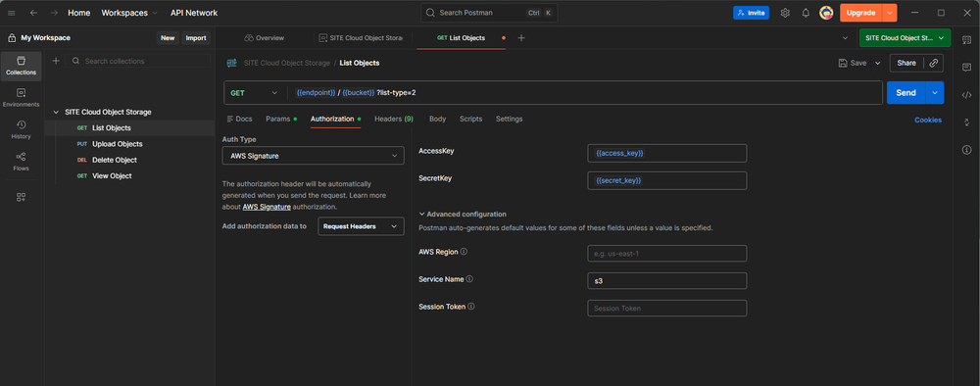Open the Scripts tab
Viewport: 980px width, 386px height.
470,119
